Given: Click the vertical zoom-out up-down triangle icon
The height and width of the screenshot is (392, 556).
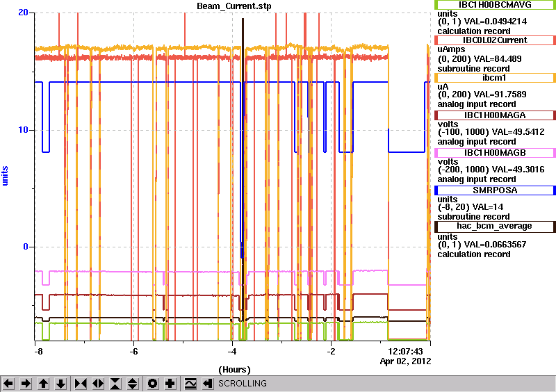Looking at the screenshot, I should (x=133, y=384).
